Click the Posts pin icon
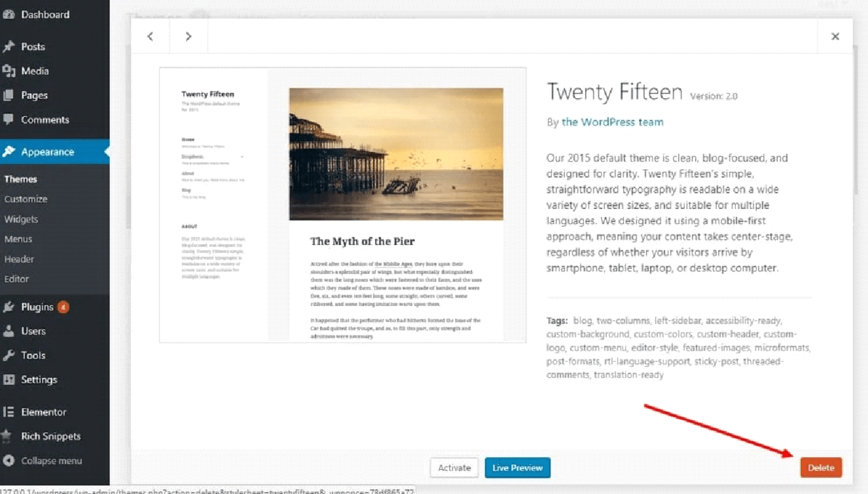Image resolution: width=868 pixels, height=494 pixels. 8,47
